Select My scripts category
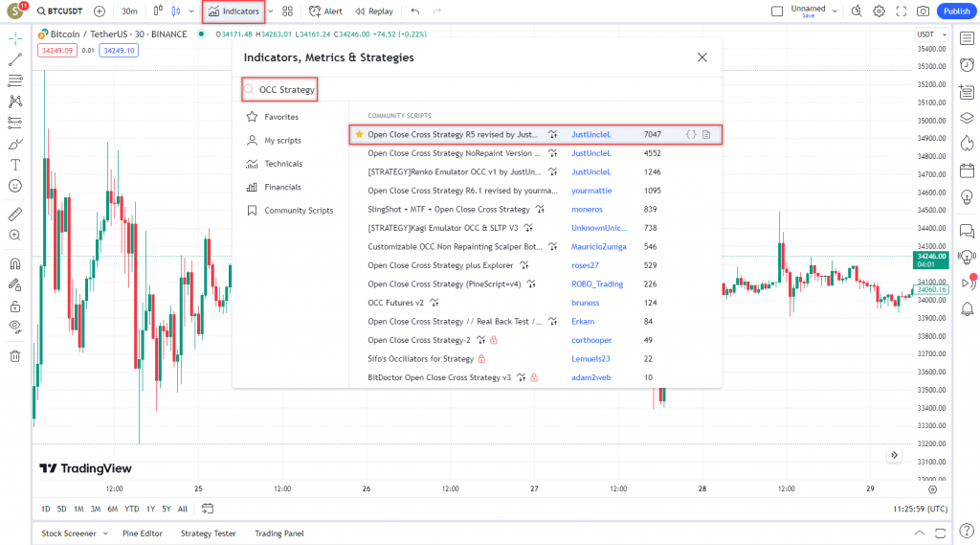 [x=280, y=140]
